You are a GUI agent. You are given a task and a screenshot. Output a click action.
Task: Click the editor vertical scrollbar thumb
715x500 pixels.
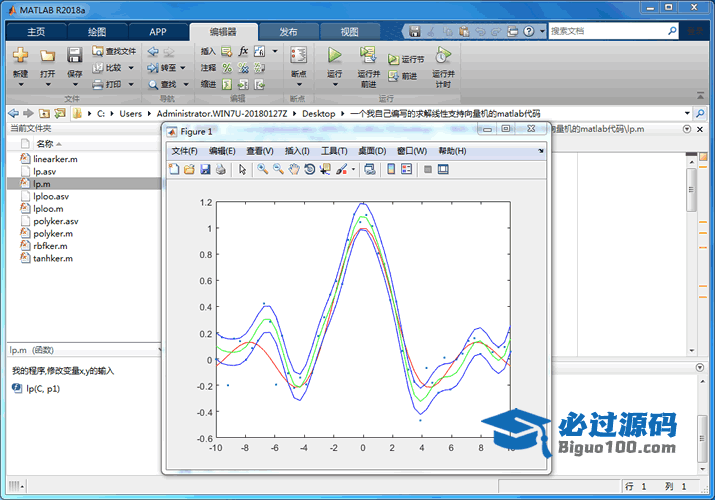(x=691, y=190)
